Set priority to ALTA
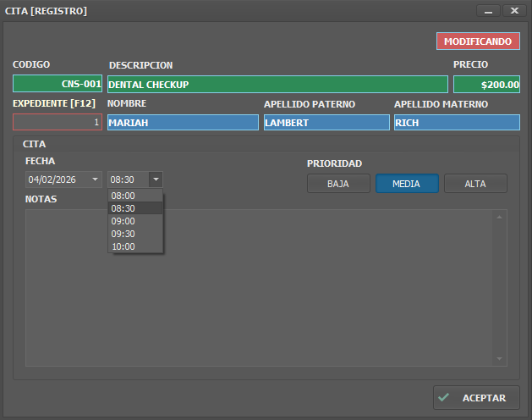The image size is (532, 420). [475, 184]
